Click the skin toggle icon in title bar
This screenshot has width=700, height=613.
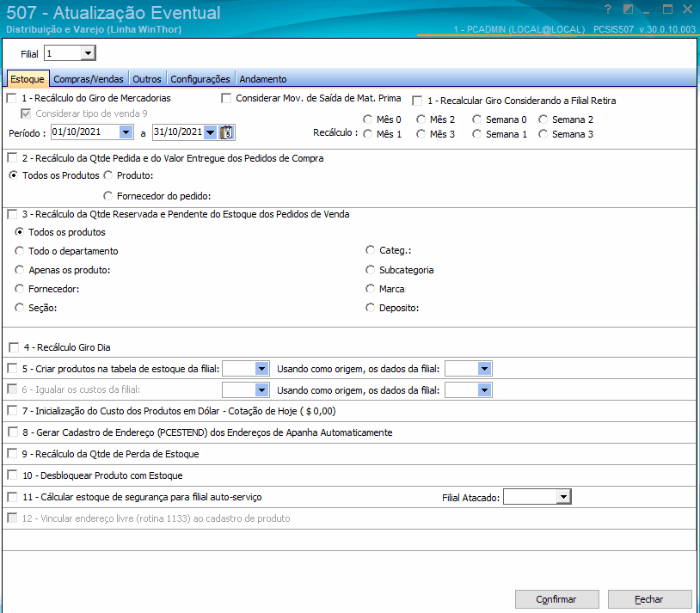click(628, 9)
